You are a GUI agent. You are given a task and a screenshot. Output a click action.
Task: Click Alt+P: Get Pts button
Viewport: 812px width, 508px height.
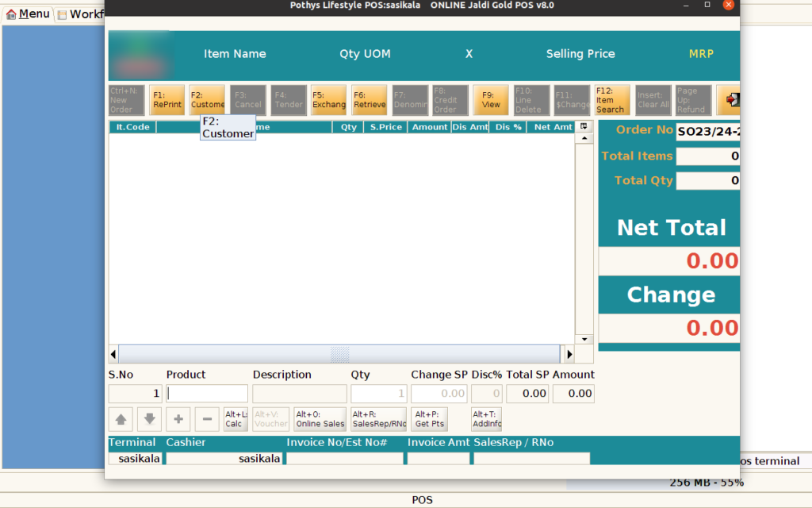[430, 419]
